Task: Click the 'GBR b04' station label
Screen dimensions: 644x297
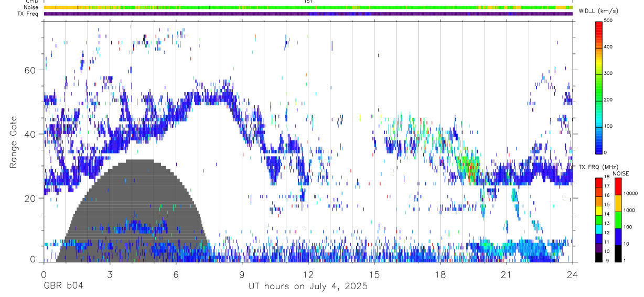Action: pyautogui.click(x=63, y=287)
